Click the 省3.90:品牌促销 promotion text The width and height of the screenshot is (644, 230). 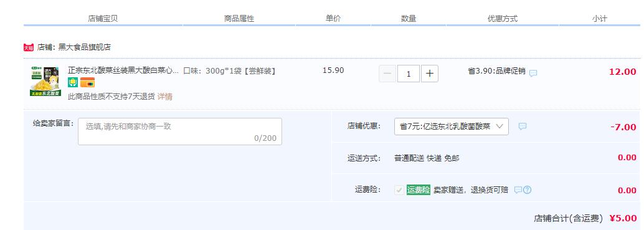(496, 70)
